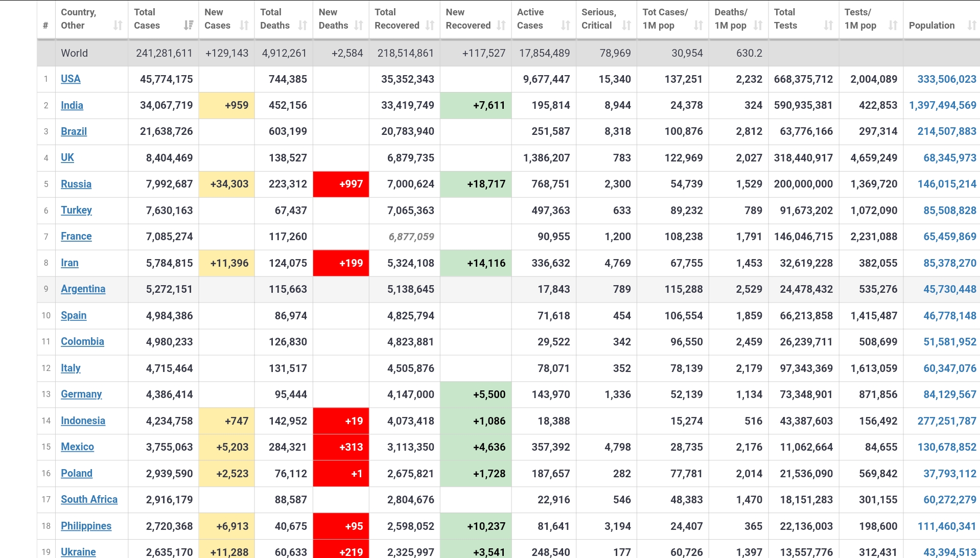Click Total Tests sort arrows
This screenshot has height=558, width=980.
pos(829,25)
